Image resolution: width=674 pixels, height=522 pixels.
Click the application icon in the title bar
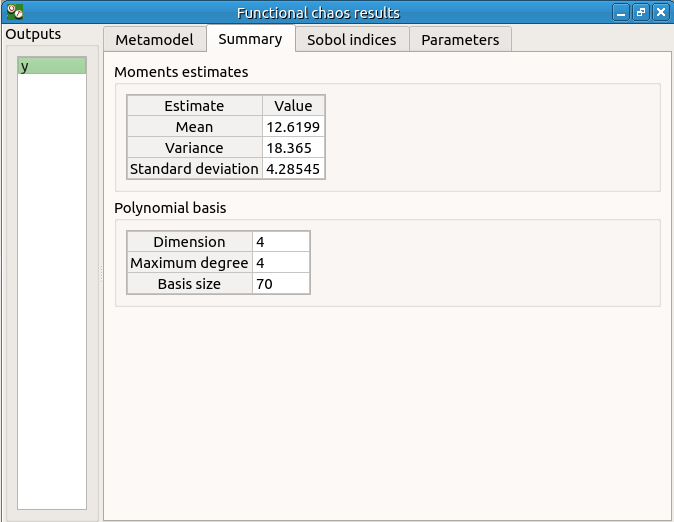[x=15, y=13]
